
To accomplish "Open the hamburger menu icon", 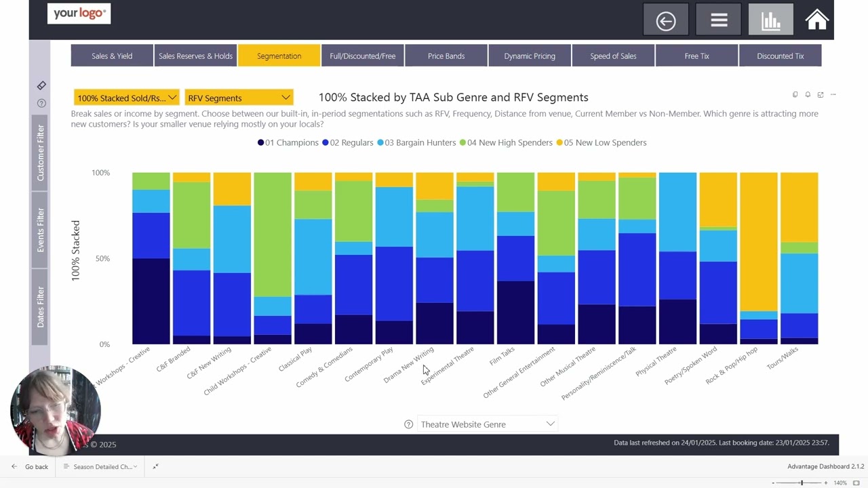I will point(719,20).
